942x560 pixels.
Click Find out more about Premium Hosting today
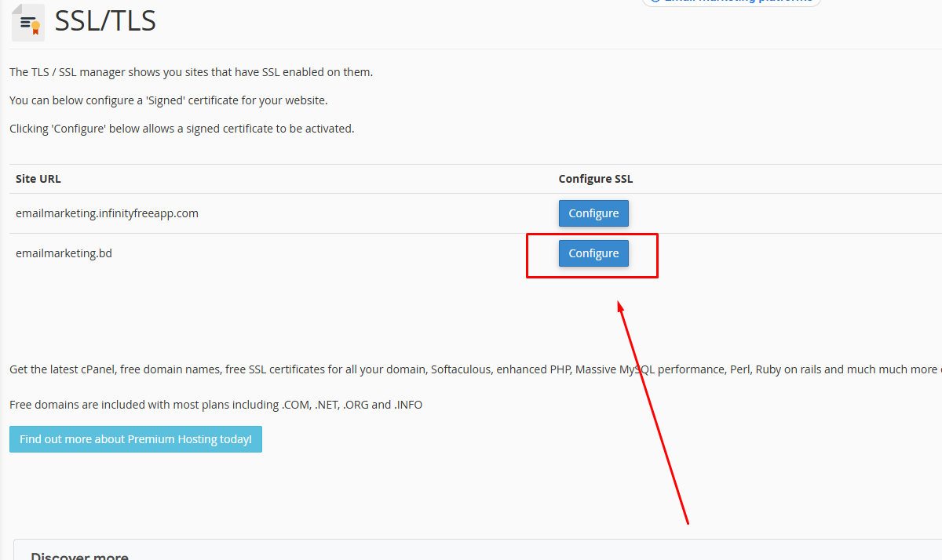[135, 438]
